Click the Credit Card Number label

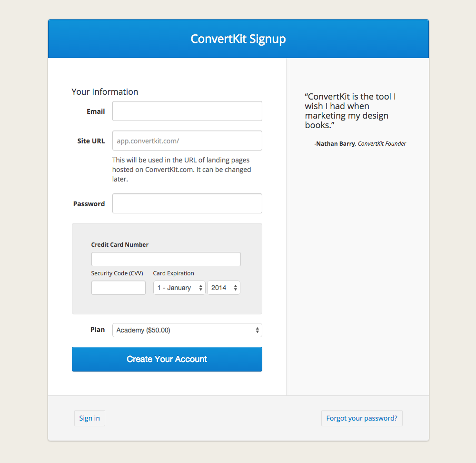120,245
